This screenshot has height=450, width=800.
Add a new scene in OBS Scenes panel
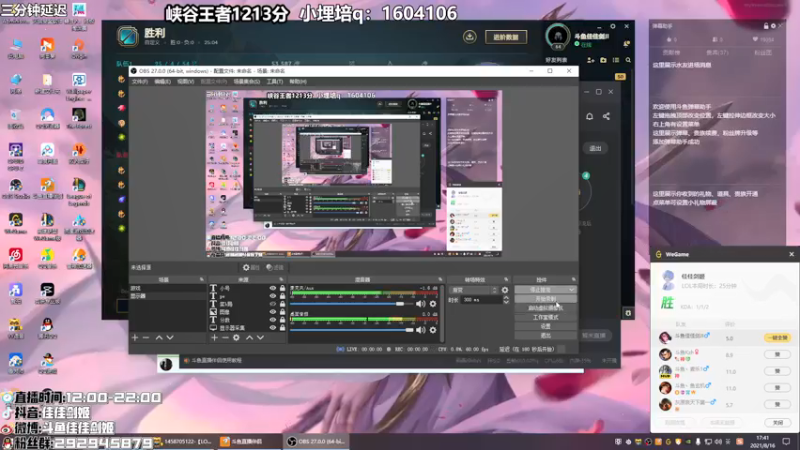tap(135, 338)
